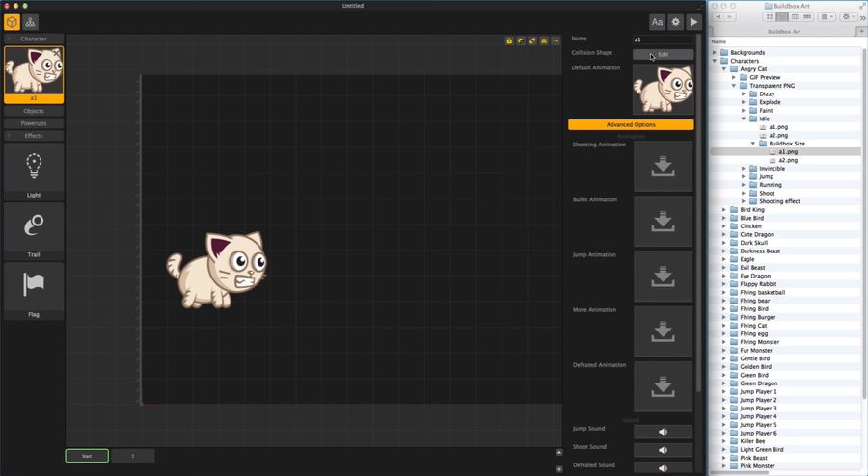Click the Bullet Animation drop slot
Screen dimensions: 868x476
click(663, 222)
